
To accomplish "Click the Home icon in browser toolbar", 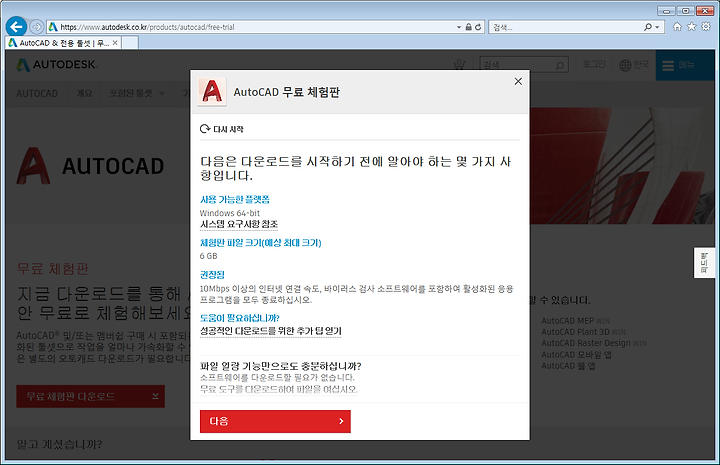I will click(677, 27).
